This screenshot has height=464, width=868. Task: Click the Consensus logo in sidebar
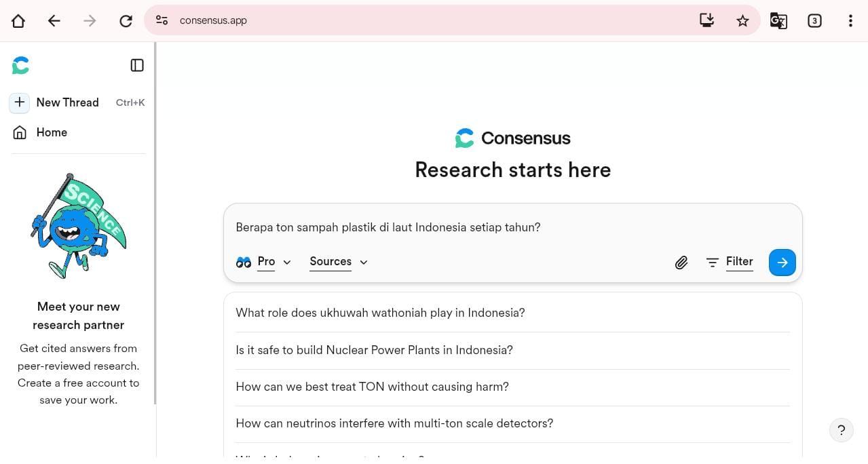20,65
